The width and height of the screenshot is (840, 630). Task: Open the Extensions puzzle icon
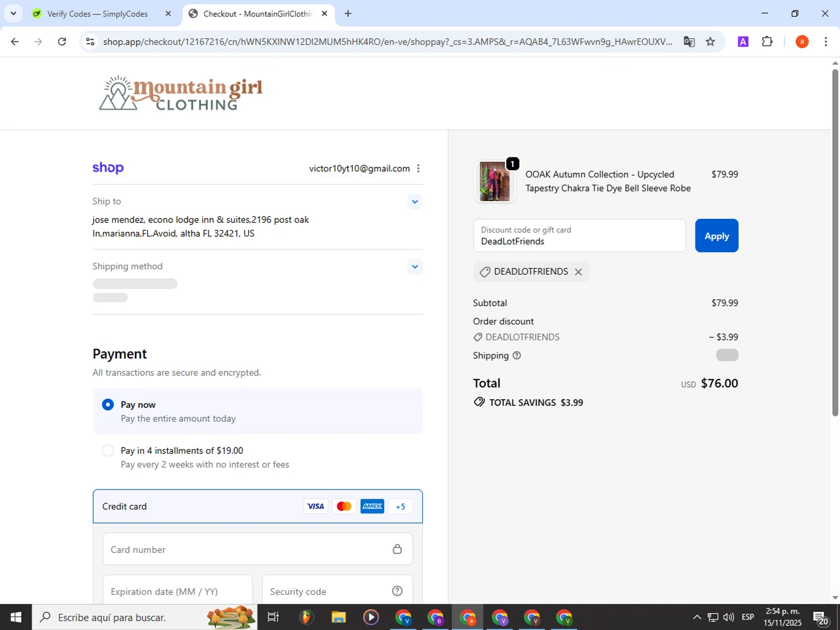coord(767,41)
